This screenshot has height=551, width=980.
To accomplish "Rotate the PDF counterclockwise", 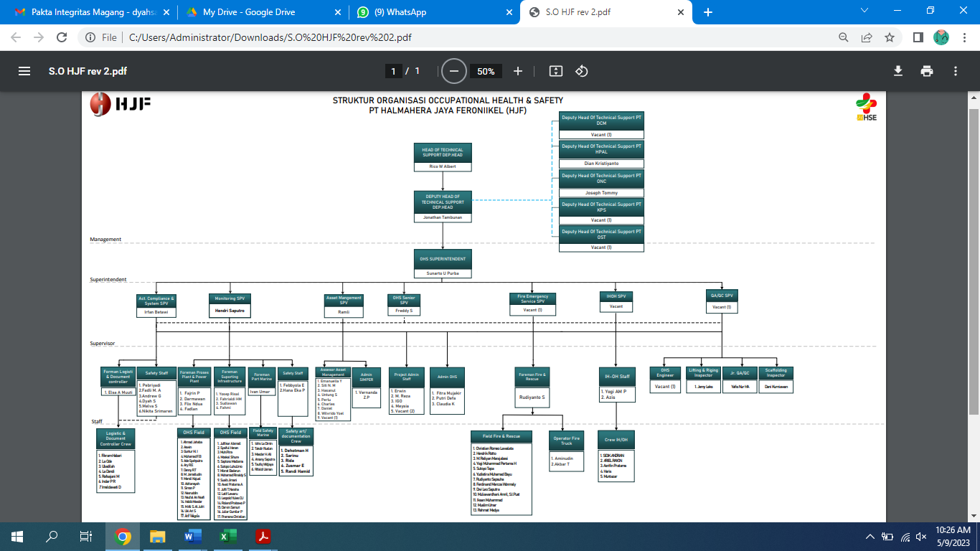I will (x=582, y=71).
